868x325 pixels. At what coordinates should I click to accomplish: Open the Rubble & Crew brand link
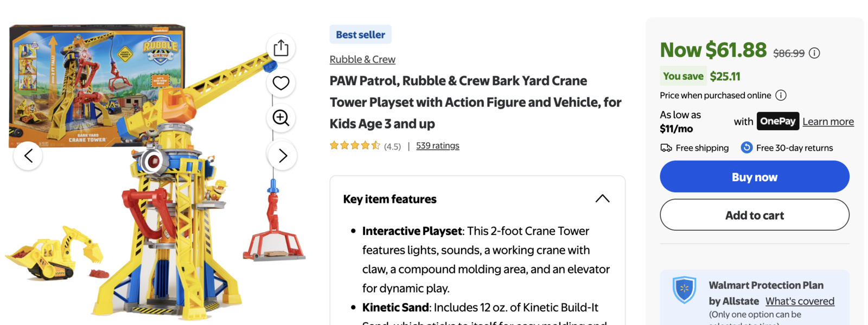[x=362, y=60]
